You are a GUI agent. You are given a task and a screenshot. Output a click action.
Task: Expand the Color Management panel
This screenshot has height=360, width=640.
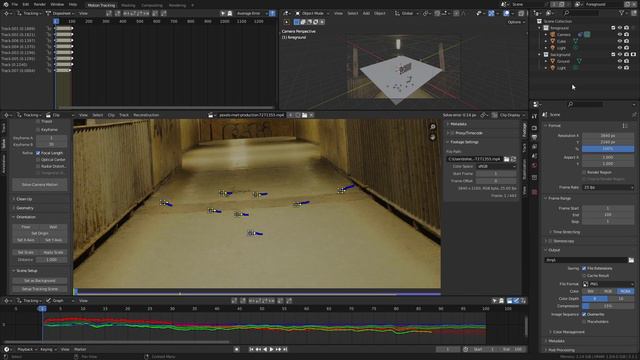coord(569,332)
